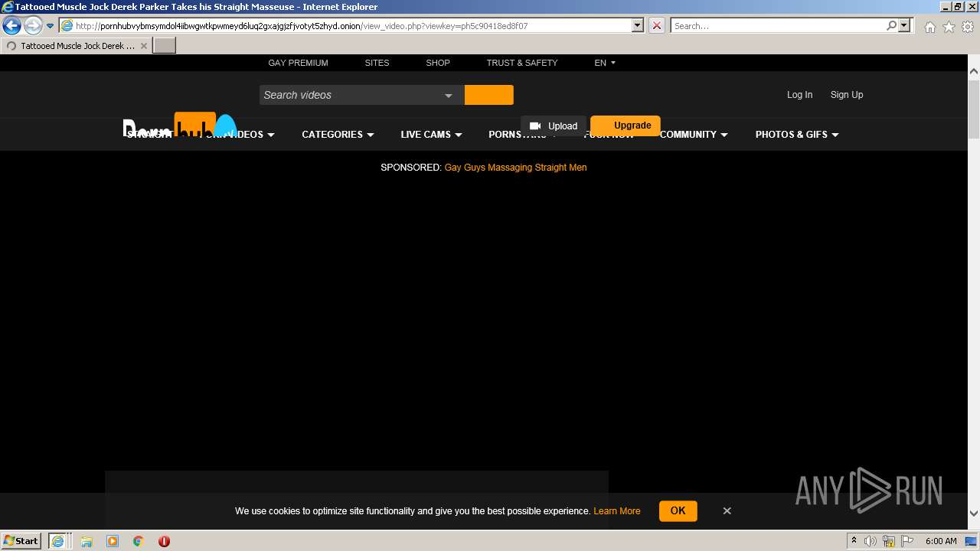Click the Sign Up link
The image size is (980, 551).
pos(847,95)
